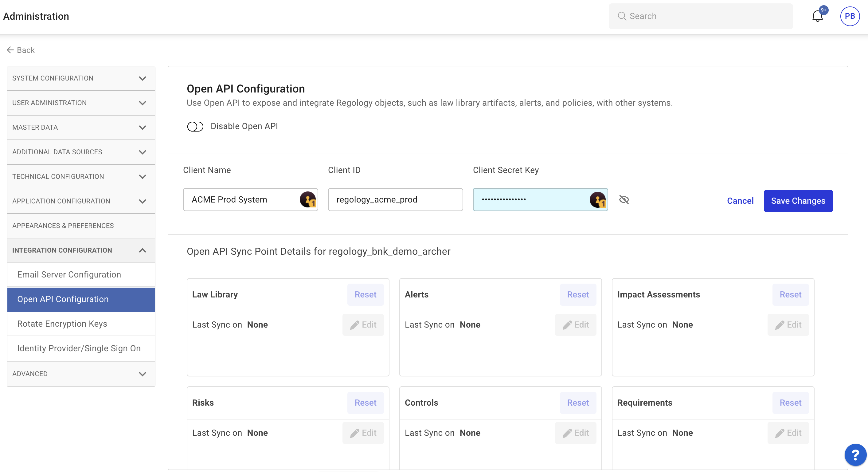868x472 pixels.
Task: Click the Cancel link
Action: click(740, 201)
